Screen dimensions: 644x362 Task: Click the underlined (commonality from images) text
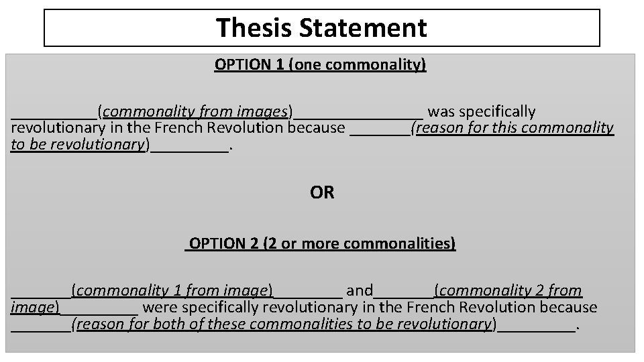click(x=195, y=111)
